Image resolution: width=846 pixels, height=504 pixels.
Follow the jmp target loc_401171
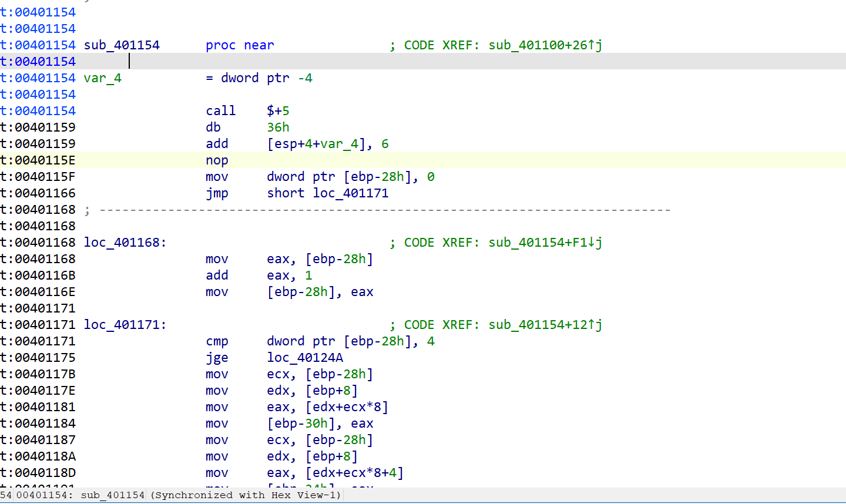351,193
